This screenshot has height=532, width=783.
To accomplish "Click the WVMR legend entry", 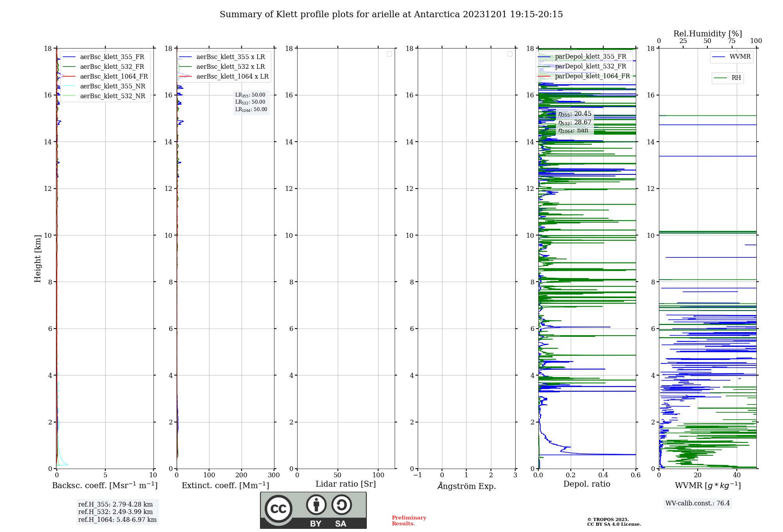I will tap(740, 57).
